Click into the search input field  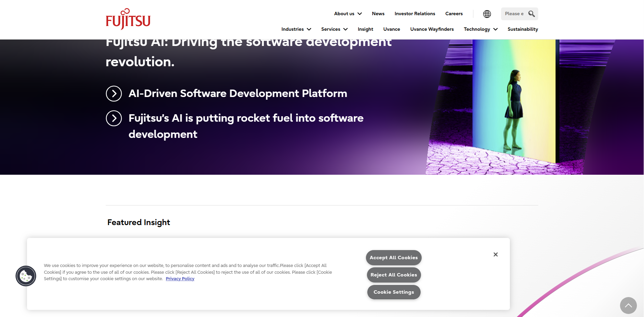pos(514,14)
